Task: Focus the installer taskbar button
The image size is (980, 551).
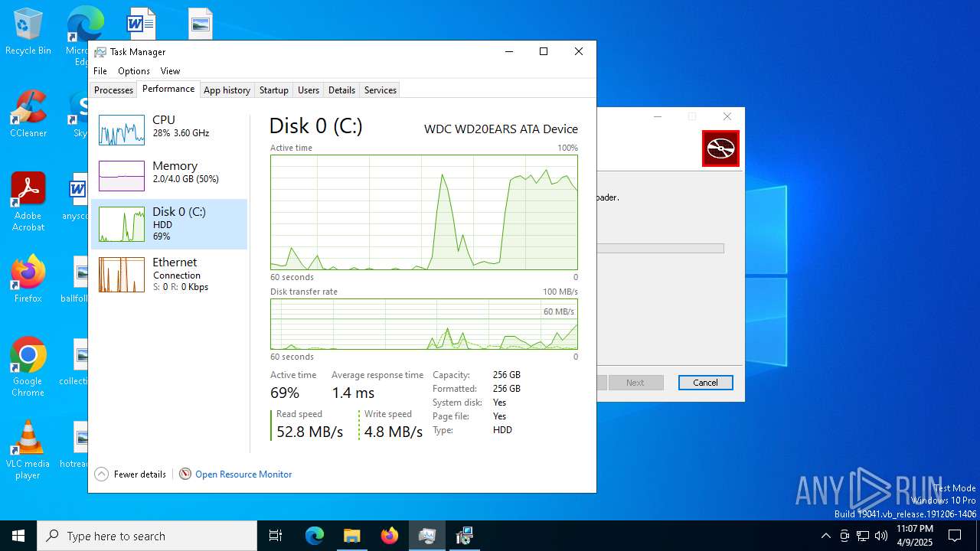Action: 465,536
